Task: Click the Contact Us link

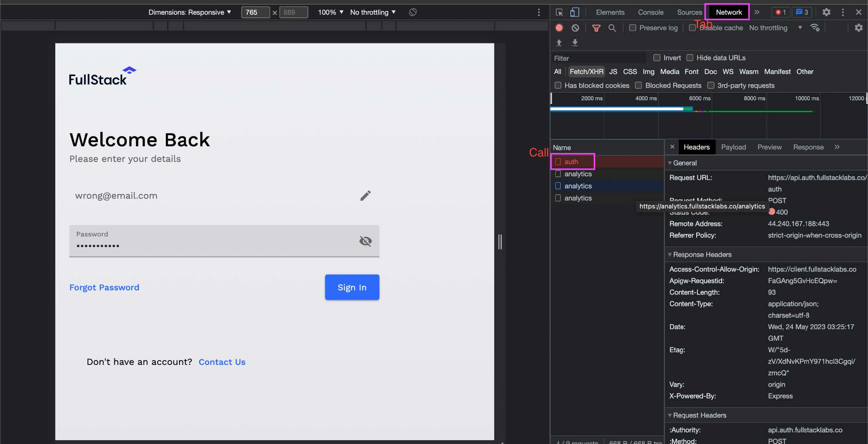Action: coord(222,362)
